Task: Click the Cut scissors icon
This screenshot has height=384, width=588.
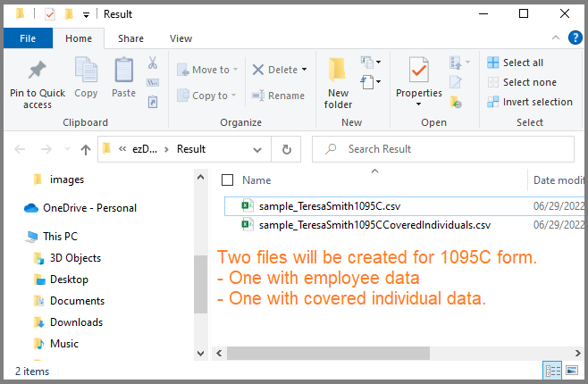Action: click(153, 63)
